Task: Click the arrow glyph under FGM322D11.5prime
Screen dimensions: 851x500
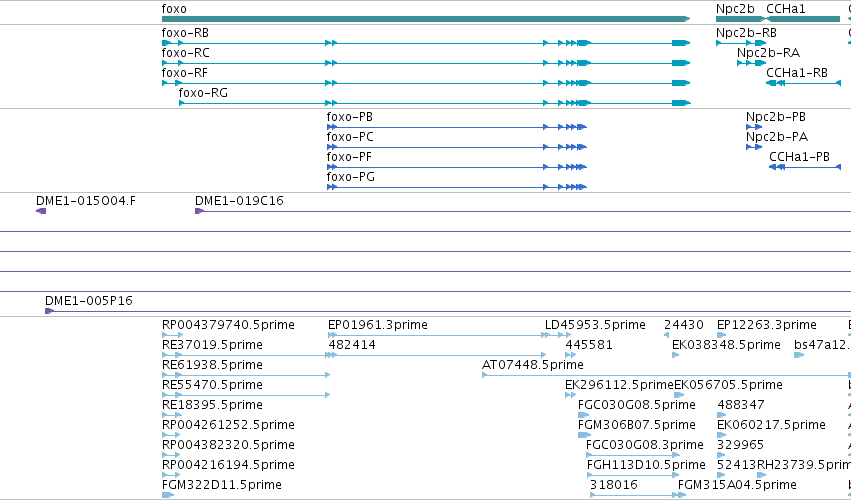Action: tap(168, 495)
